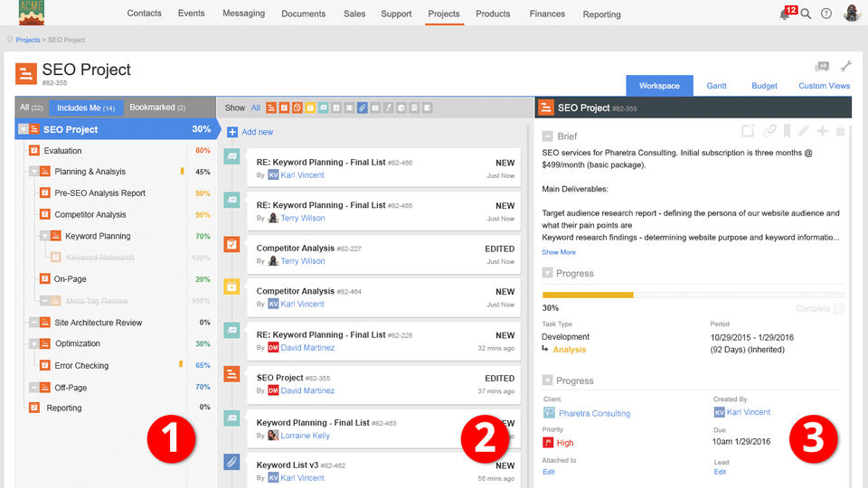
Task: Switch to the Gantt tab
Action: pos(716,86)
